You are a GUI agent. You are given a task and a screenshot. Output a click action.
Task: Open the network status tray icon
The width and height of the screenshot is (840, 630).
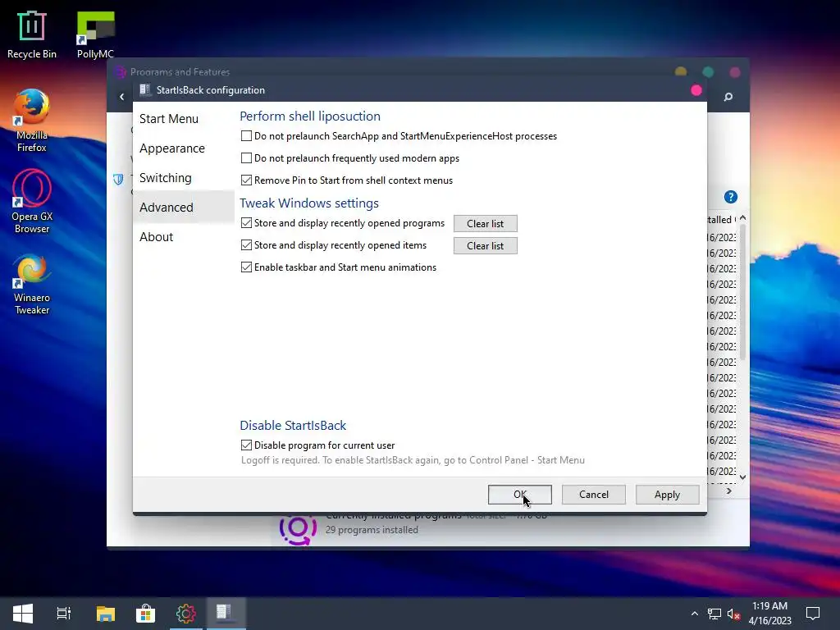[x=714, y=614]
